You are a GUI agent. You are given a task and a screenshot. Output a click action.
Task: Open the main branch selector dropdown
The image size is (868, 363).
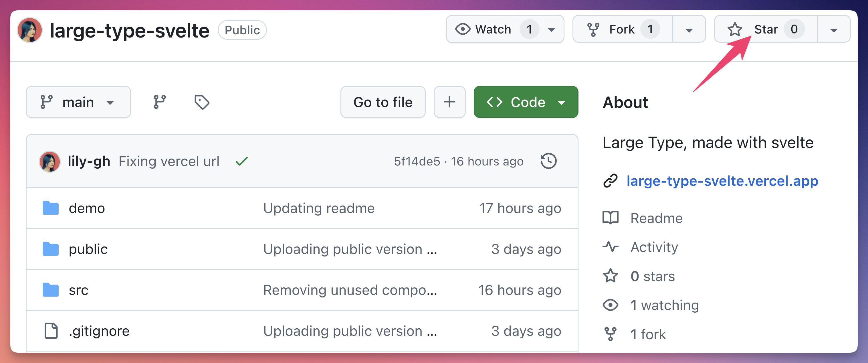[x=78, y=102]
